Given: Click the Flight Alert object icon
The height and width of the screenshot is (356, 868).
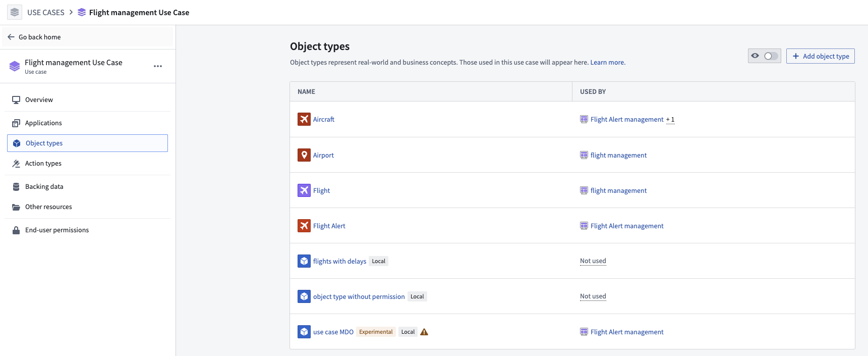Looking at the screenshot, I should (x=304, y=226).
